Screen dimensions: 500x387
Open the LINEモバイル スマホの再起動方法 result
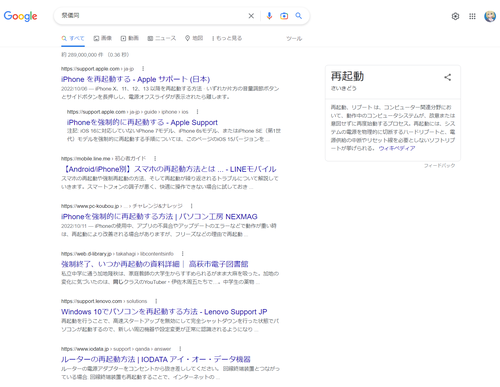(169, 169)
